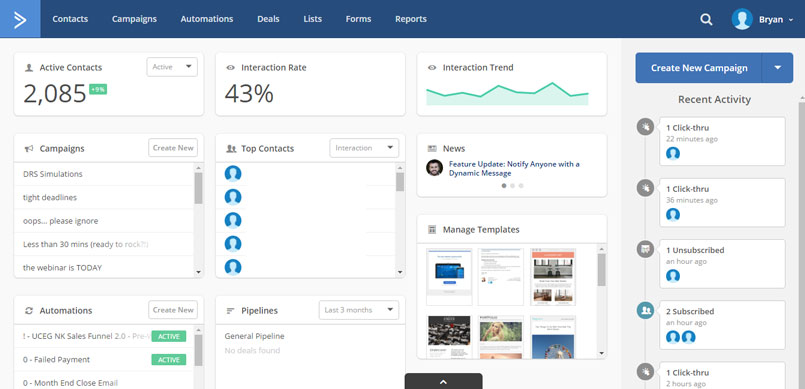Screen dimensions: 805x389
Task: Open the Reports menu
Action: coord(411,19)
